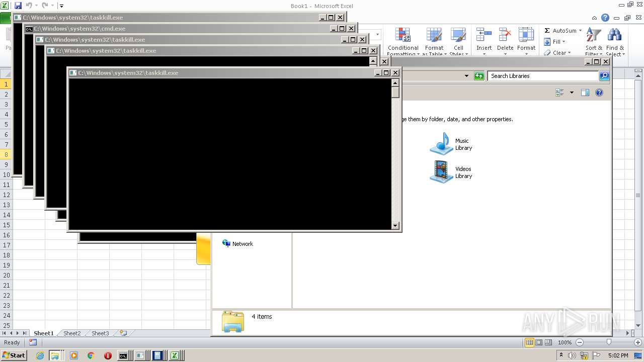The width and height of the screenshot is (644, 362).
Task: Open the Undo history dropdown arrow
Action: coord(36,6)
